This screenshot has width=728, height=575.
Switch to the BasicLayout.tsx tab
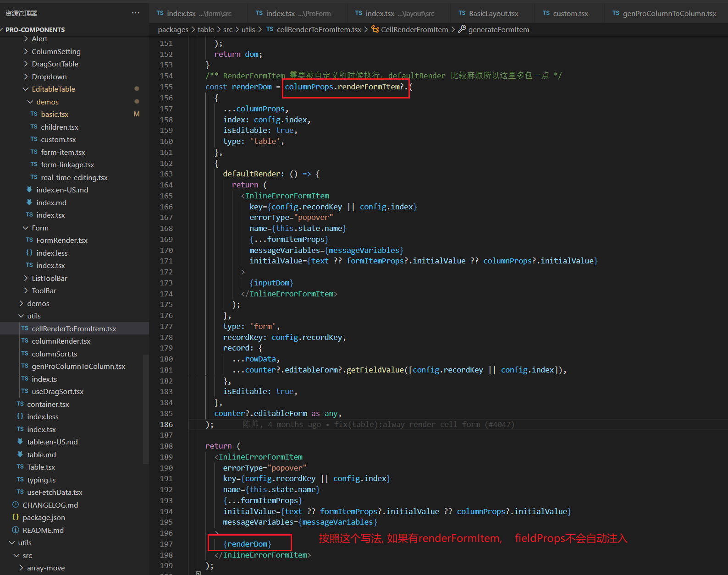point(493,14)
